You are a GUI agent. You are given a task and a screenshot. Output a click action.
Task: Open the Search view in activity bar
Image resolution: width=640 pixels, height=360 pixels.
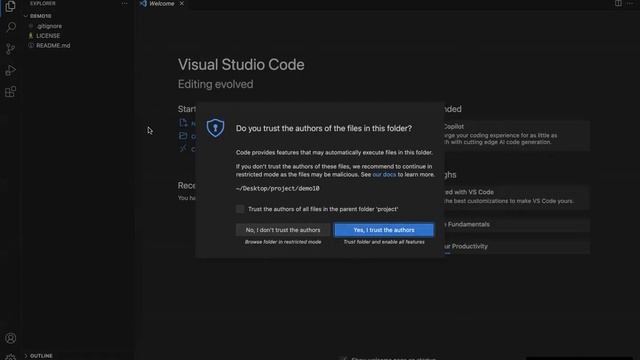pyautogui.click(x=11, y=27)
